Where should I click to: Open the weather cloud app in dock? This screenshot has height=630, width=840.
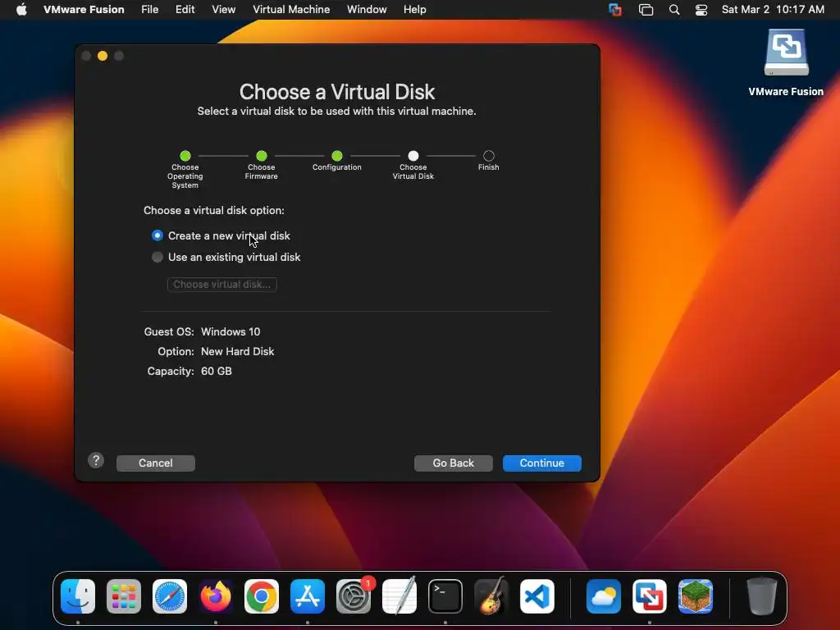coord(603,596)
